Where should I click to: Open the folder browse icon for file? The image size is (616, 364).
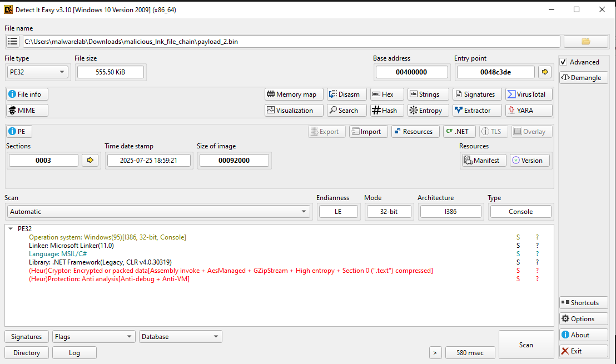coord(585,42)
